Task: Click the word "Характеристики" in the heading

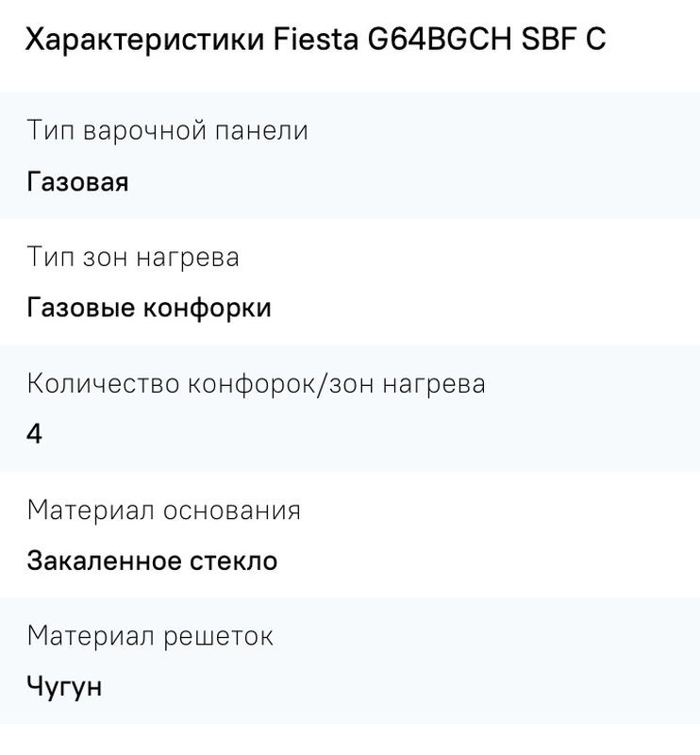Action: pyautogui.click(x=142, y=41)
